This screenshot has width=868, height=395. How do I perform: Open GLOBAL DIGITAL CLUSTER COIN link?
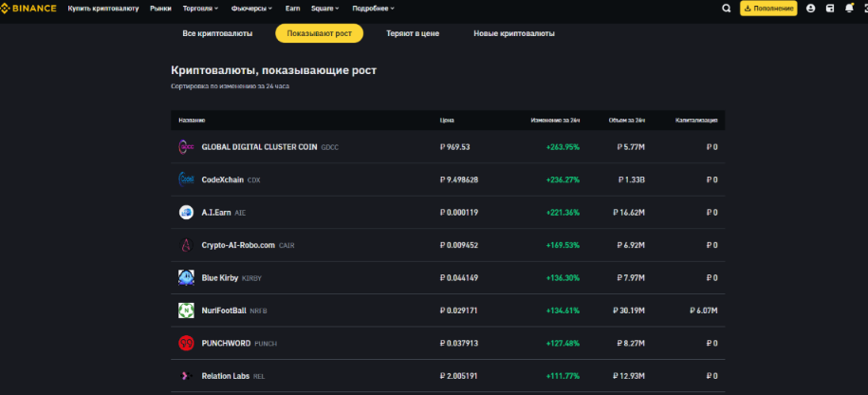[259, 147]
